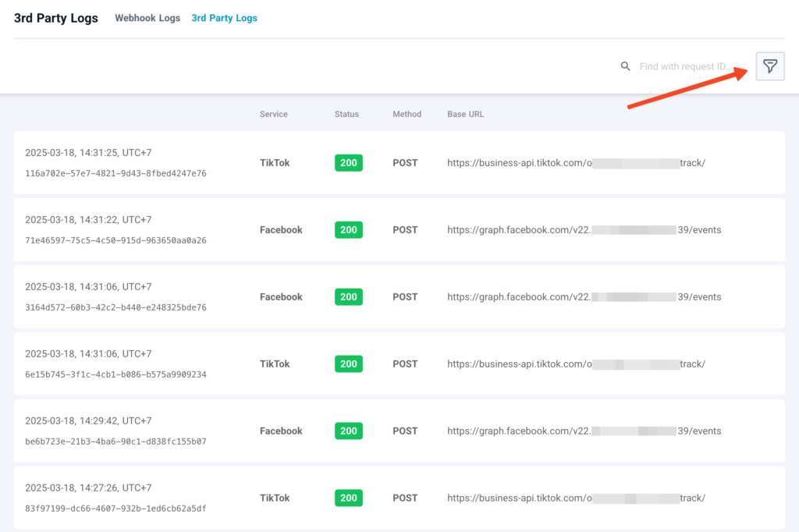Click TikTok service name in the 14:31:25 row
The height and width of the screenshot is (532, 799).
(x=275, y=163)
